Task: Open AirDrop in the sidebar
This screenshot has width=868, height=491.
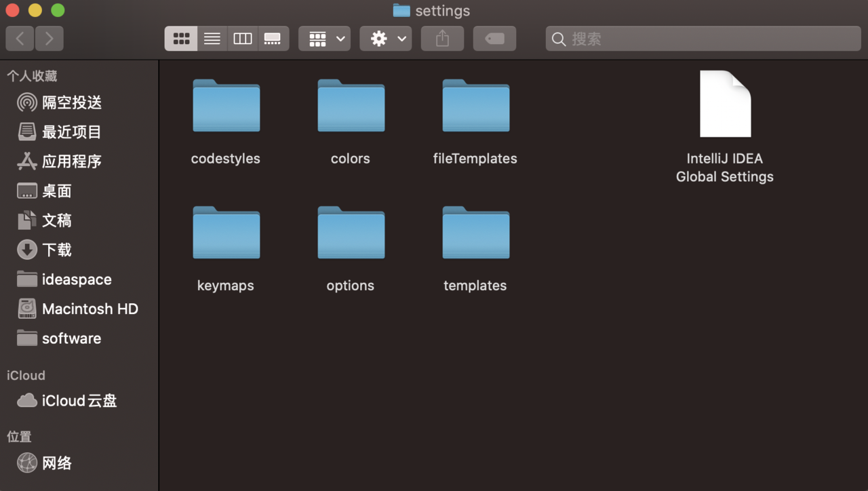Action: [71, 102]
